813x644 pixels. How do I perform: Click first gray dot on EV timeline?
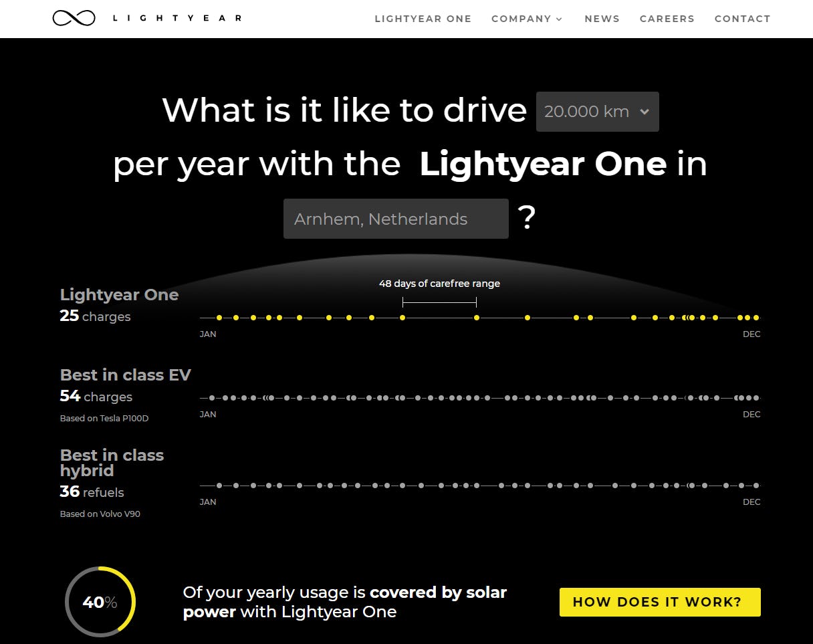212,398
